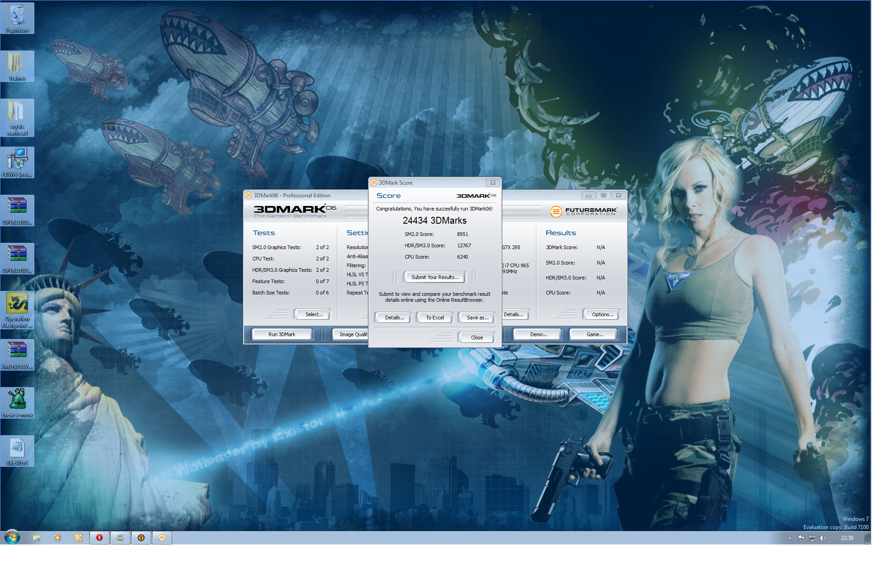The image size is (882, 588).
Task: Open Options under Results
Action: click(x=603, y=314)
